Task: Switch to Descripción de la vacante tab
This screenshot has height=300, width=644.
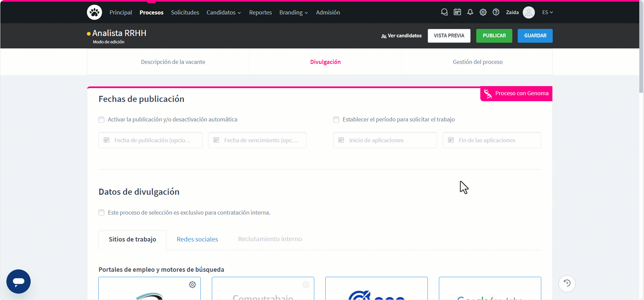Action: [173, 62]
